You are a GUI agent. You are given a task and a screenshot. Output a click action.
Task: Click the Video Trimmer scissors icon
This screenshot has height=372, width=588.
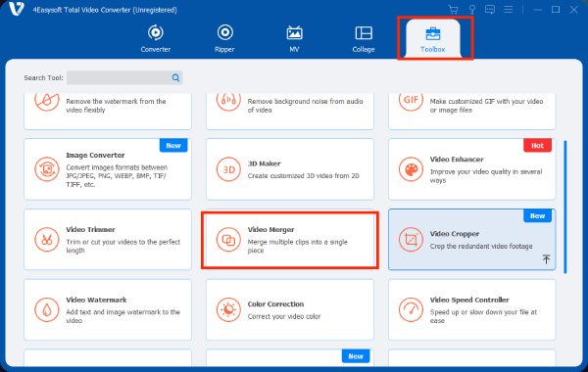point(47,240)
